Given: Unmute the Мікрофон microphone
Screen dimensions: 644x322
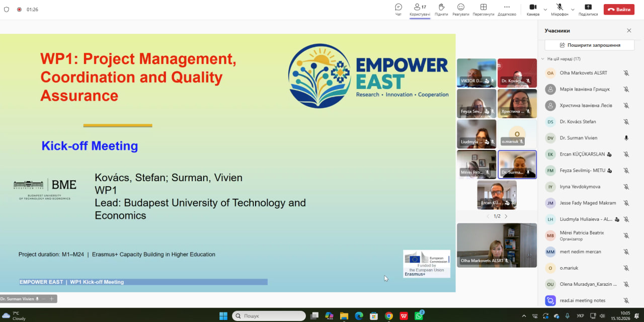Looking at the screenshot, I should (x=559, y=9).
